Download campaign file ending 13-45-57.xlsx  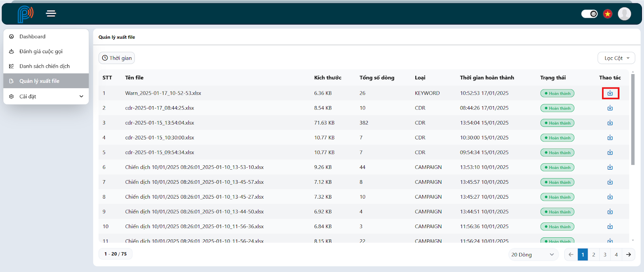click(610, 182)
